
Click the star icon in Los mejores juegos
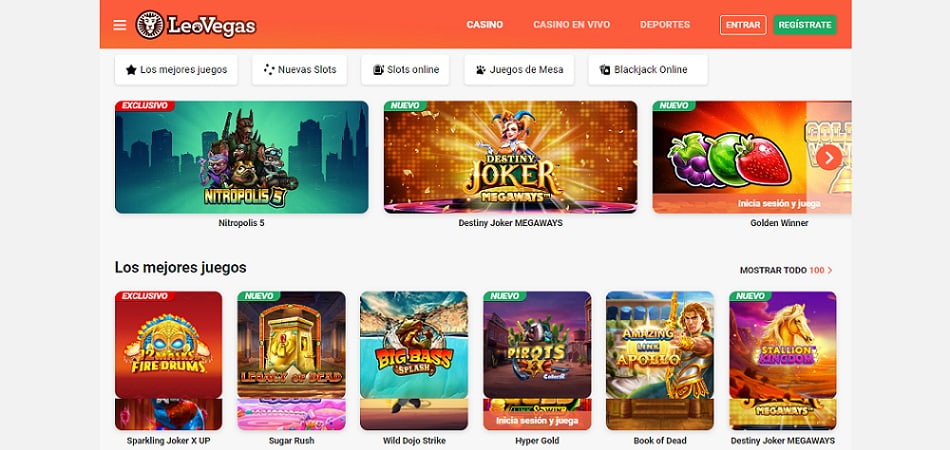[x=131, y=70]
